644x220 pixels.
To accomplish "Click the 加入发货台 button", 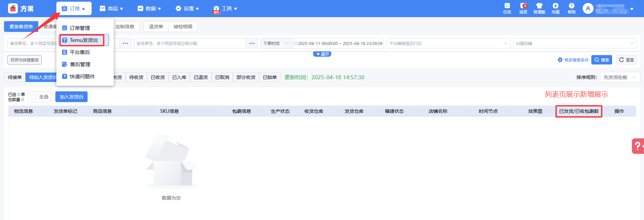I will coord(71,97).
